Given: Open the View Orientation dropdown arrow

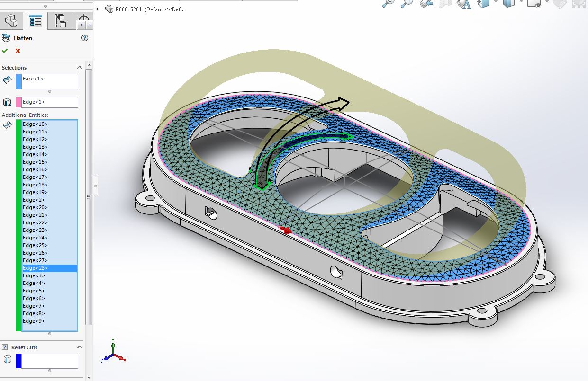Looking at the screenshot, I should pyautogui.click(x=496, y=2).
